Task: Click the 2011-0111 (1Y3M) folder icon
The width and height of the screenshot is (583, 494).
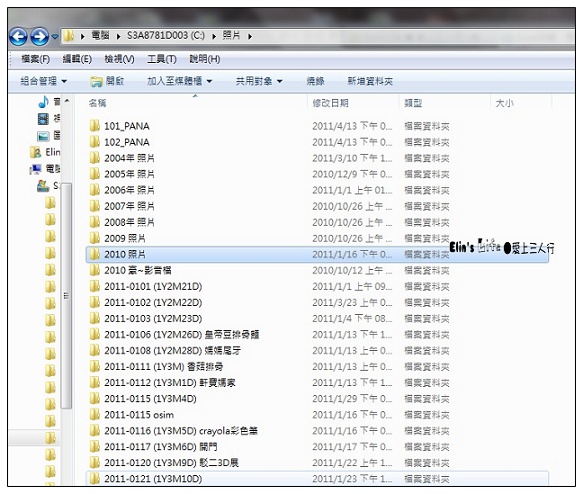Action: (95, 366)
